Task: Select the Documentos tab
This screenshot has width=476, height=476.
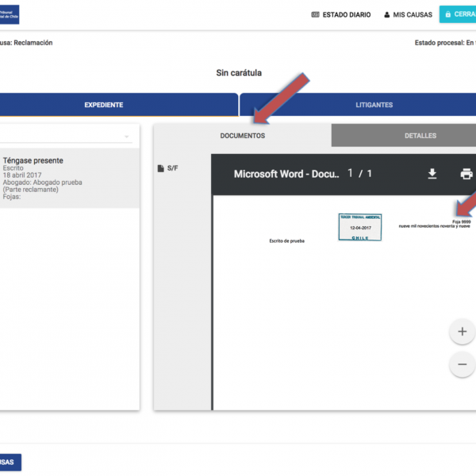Action: [x=242, y=136]
